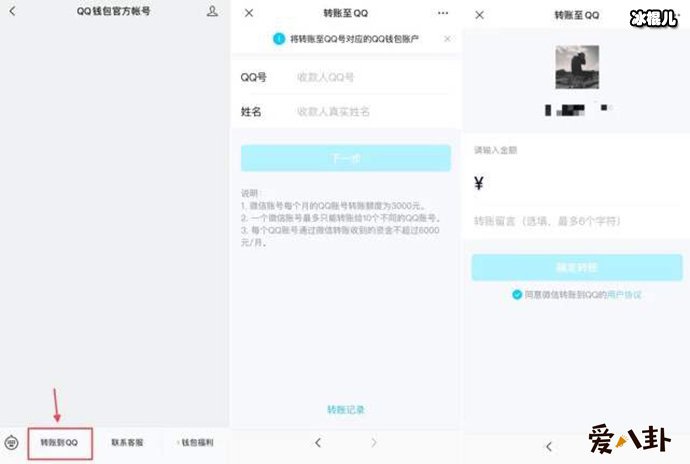
Task: Open the three-dot more menu
Action: click(443, 13)
